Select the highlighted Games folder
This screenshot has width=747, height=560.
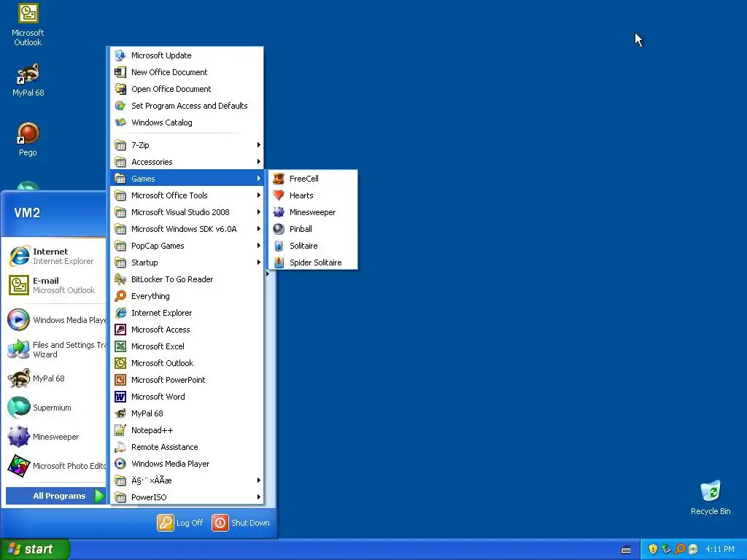187,179
